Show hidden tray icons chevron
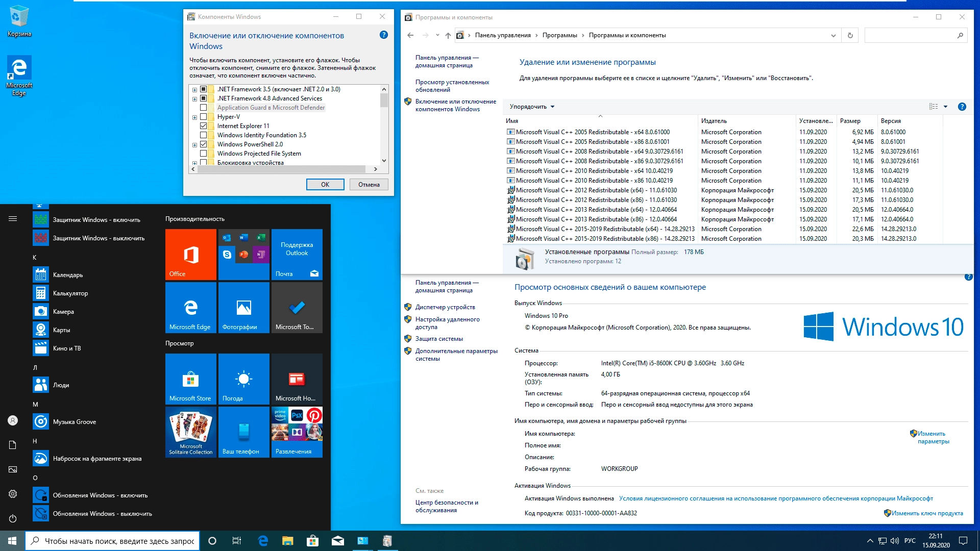 coord(870,541)
